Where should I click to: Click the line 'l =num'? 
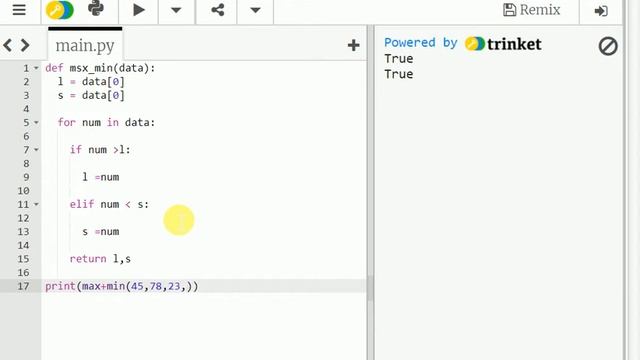101,177
